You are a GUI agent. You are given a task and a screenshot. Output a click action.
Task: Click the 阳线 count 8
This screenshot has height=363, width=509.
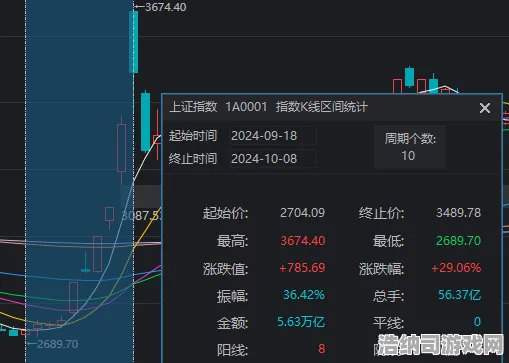pos(321,349)
